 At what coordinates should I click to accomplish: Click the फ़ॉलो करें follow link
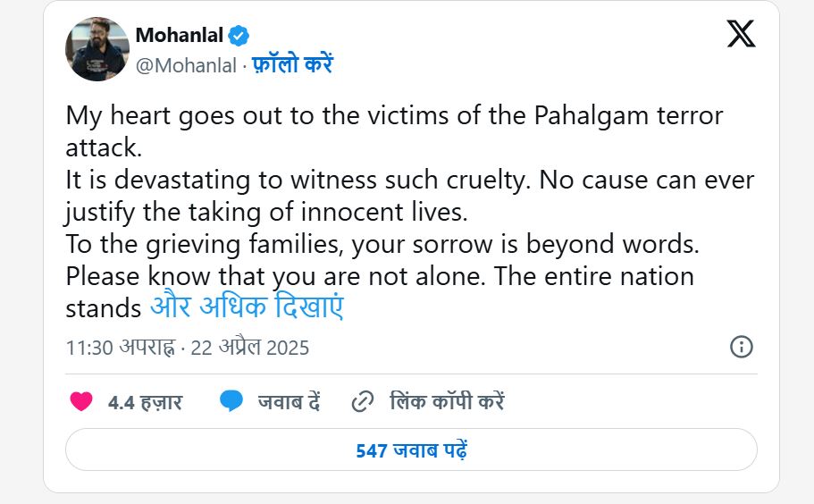(x=292, y=65)
